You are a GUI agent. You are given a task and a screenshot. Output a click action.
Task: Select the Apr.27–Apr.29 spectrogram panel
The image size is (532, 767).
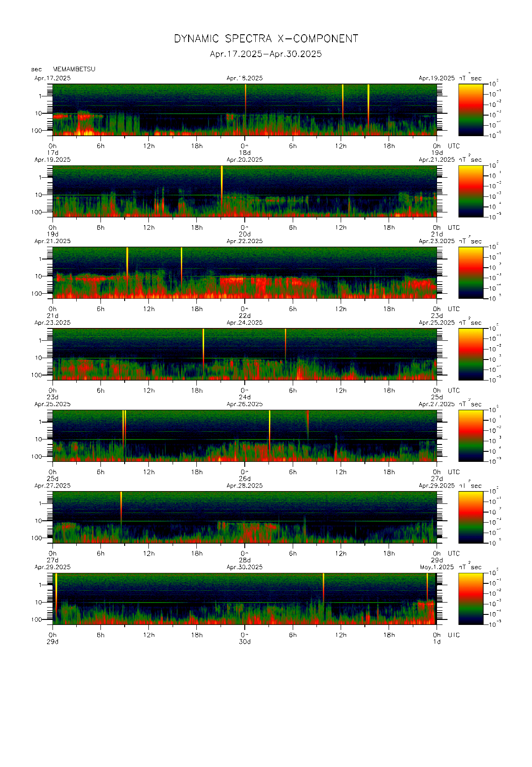click(x=245, y=517)
